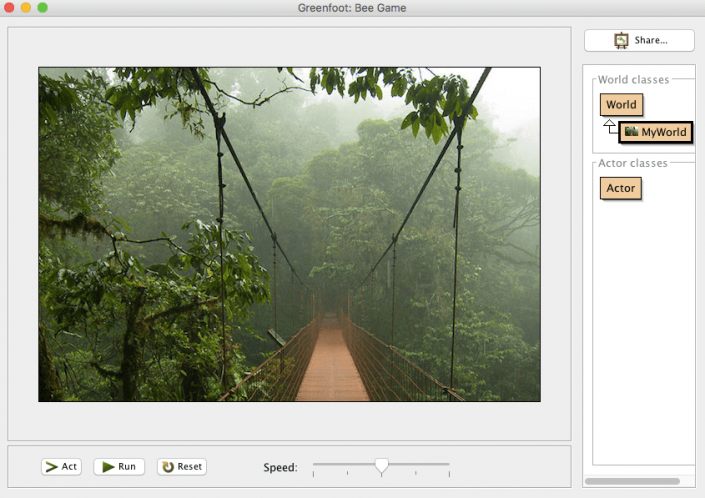Close the Greenfoot window with red button

(x=10, y=8)
